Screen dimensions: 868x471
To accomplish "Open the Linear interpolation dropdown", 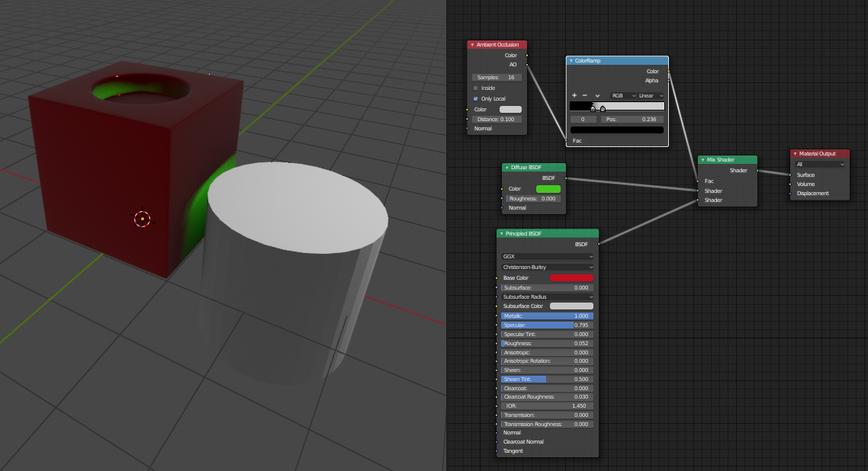I will (x=651, y=95).
